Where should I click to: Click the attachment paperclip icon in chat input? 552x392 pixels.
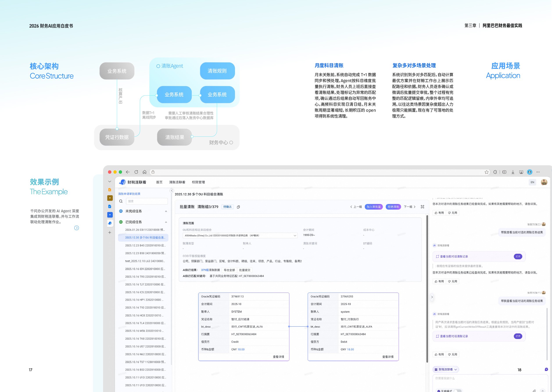coord(534,390)
